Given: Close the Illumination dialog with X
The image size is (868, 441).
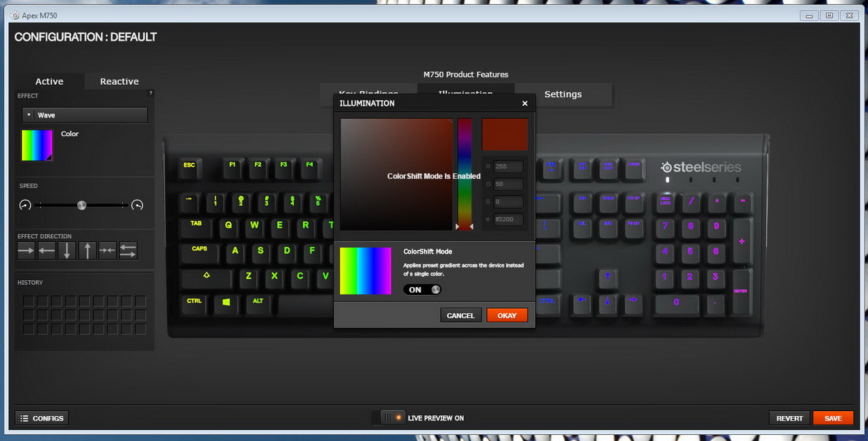Looking at the screenshot, I should 525,104.
